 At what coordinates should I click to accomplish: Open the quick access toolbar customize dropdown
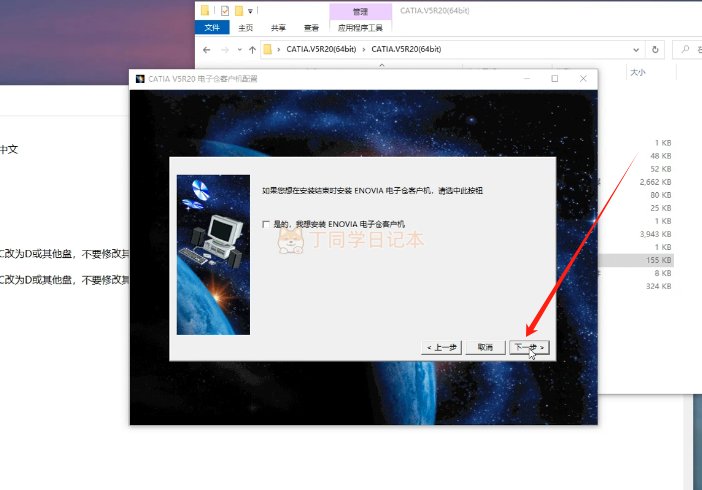[253, 11]
